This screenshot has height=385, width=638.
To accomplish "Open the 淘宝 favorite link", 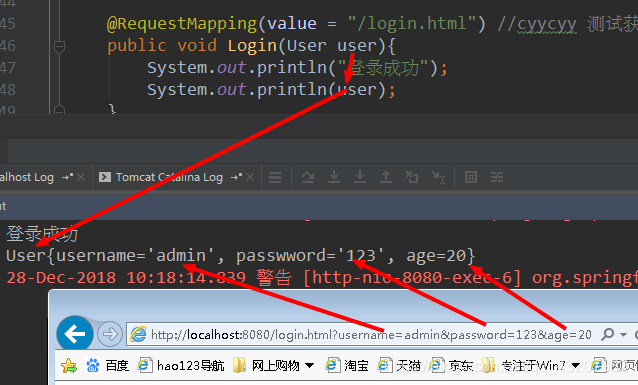I will [347, 365].
